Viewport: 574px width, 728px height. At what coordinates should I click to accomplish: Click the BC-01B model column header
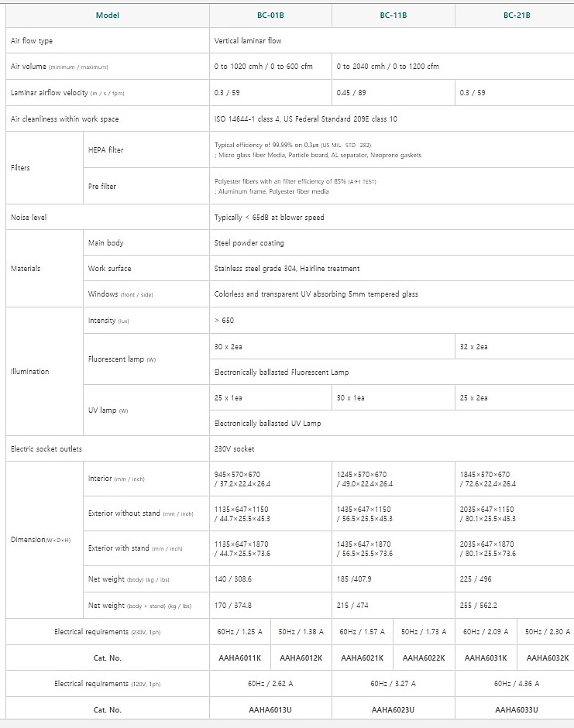(270, 15)
